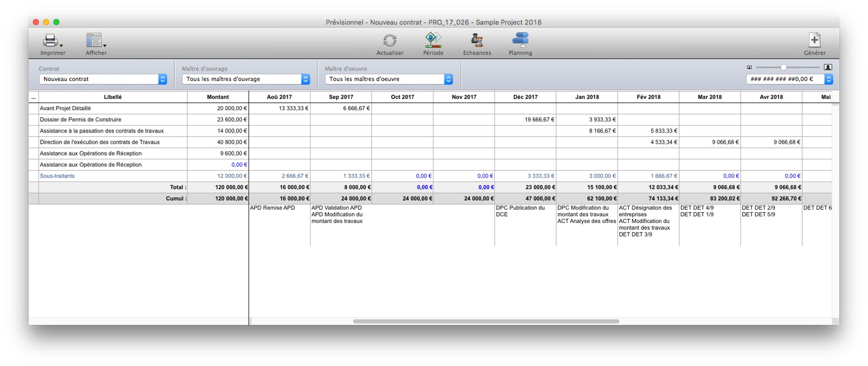The width and height of the screenshot is (868, 366).
Task: Click the Fév 2018 column header
Action: click(x=648, y=97)
